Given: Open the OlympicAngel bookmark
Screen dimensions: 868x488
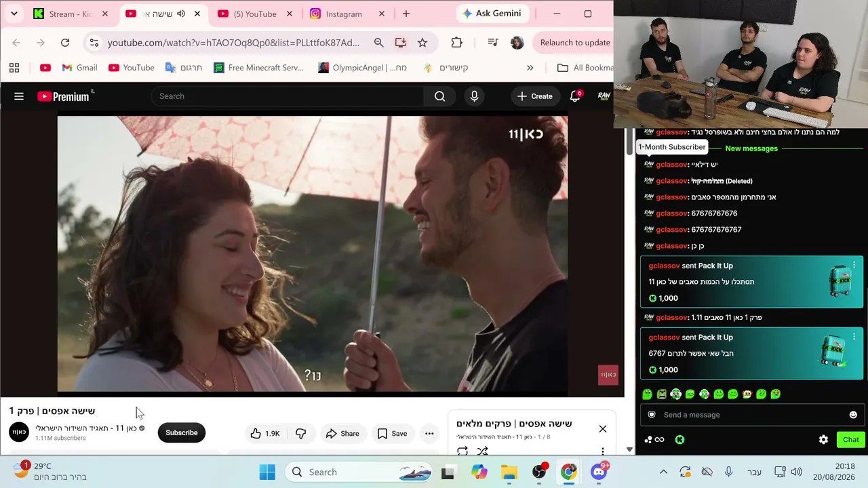Looking at the screenshot, I should (x=362, y=68).
